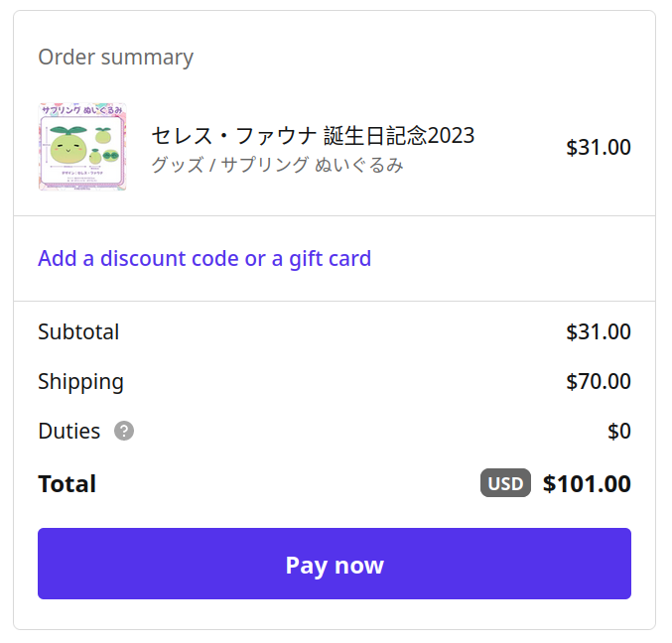Click the $101.00 total amount
Screen dimensions: 672x643
pyautogui.click(x=587, y=484)
